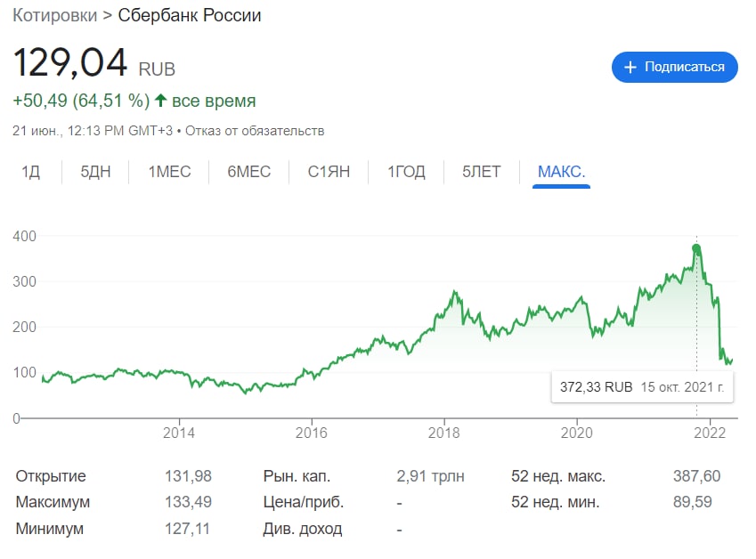
Task: Open Отказ от обязательств link
Action: click(x=255, y=131)
